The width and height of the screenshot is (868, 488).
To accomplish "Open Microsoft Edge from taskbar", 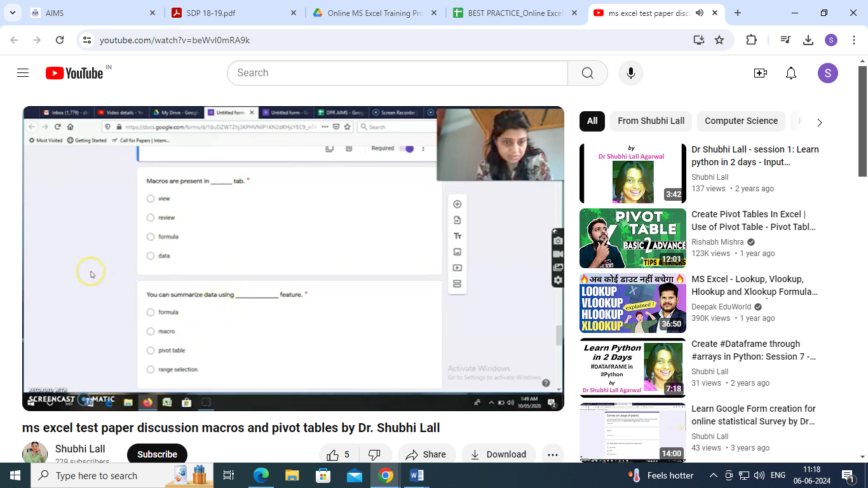I will click(x=261, y=475).
